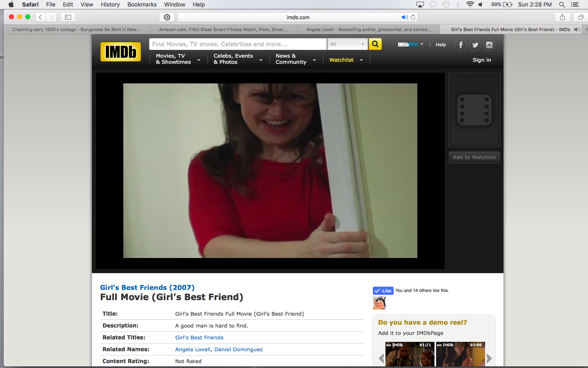Open the Help link
This screenshot has height=368, width=588.
pos(441,45)
